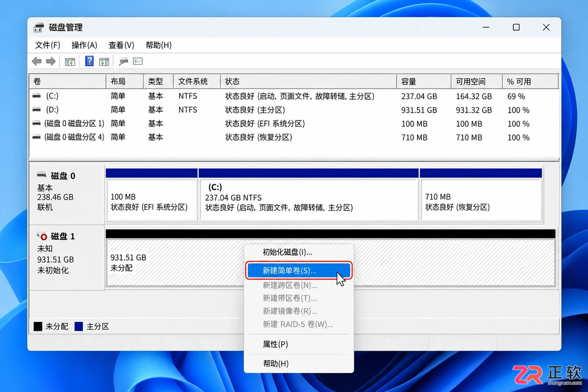Choose 新建简单卷(S)... from context menu
588x392 pixels.
(299, 271)
